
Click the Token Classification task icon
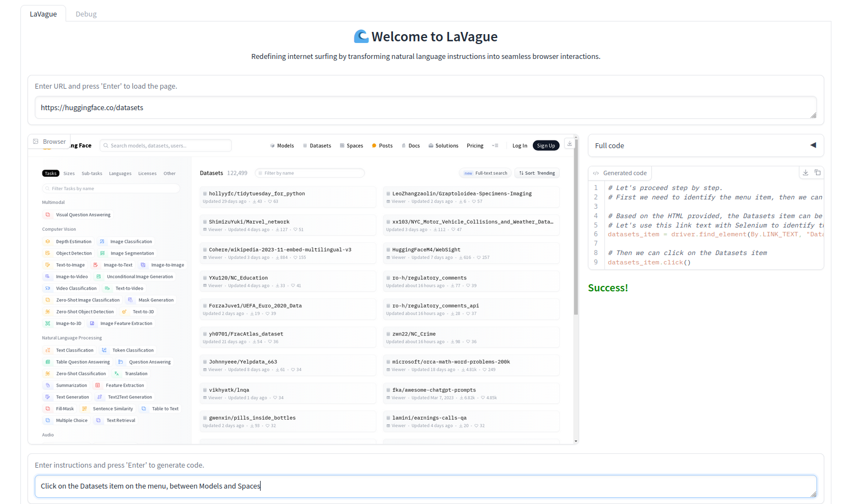(x=104, y=350)
